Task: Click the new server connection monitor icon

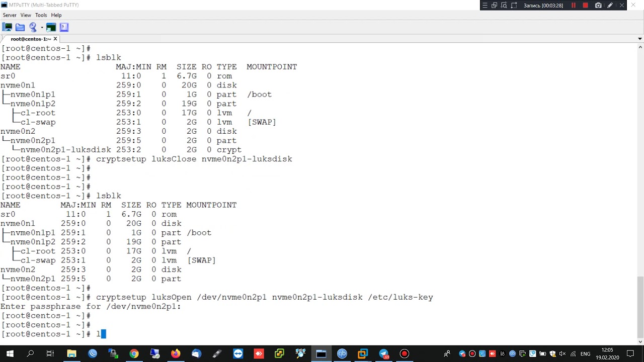Action: [8, 27]
